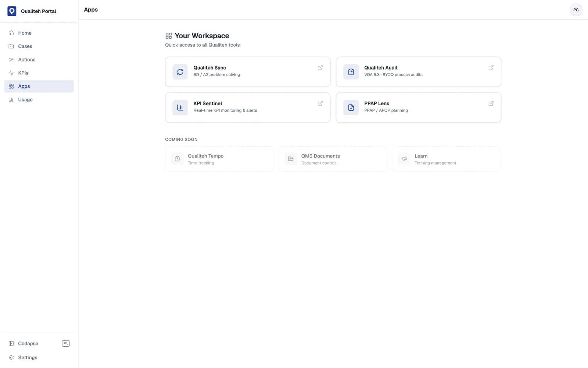Open Settings from sidebar bottom
588x368 pixels.
(39, 357)
